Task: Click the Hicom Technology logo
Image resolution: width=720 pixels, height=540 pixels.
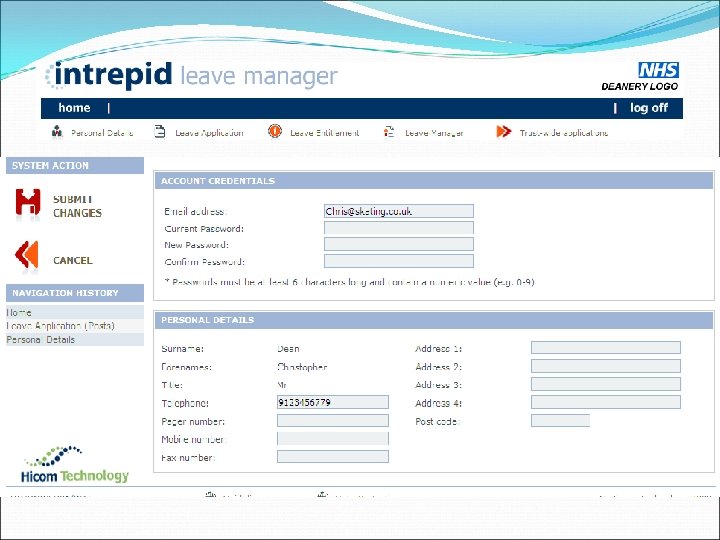Action: pos(75,464)
